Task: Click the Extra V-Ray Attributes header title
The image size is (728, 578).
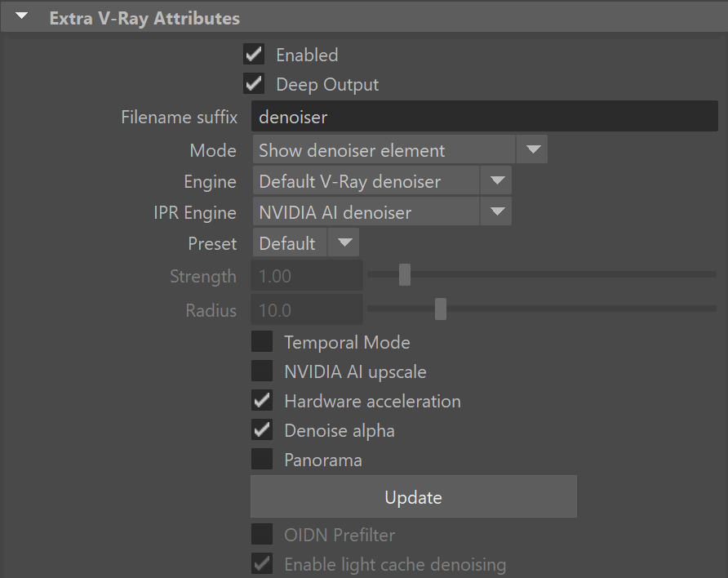Action: (x=144, y=19)
